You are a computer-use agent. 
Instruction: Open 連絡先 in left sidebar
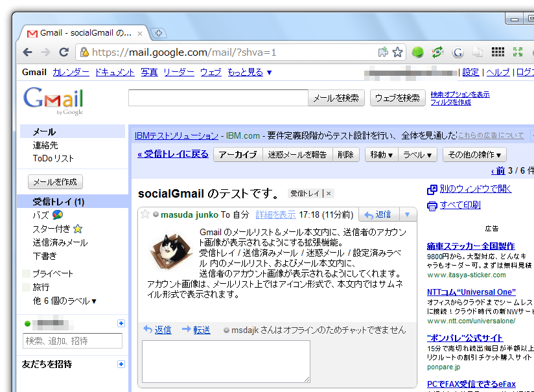tap(45, 145)
